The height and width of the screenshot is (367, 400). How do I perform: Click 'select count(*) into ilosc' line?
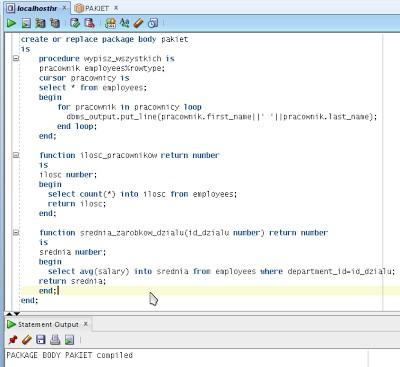click(142, 194)
